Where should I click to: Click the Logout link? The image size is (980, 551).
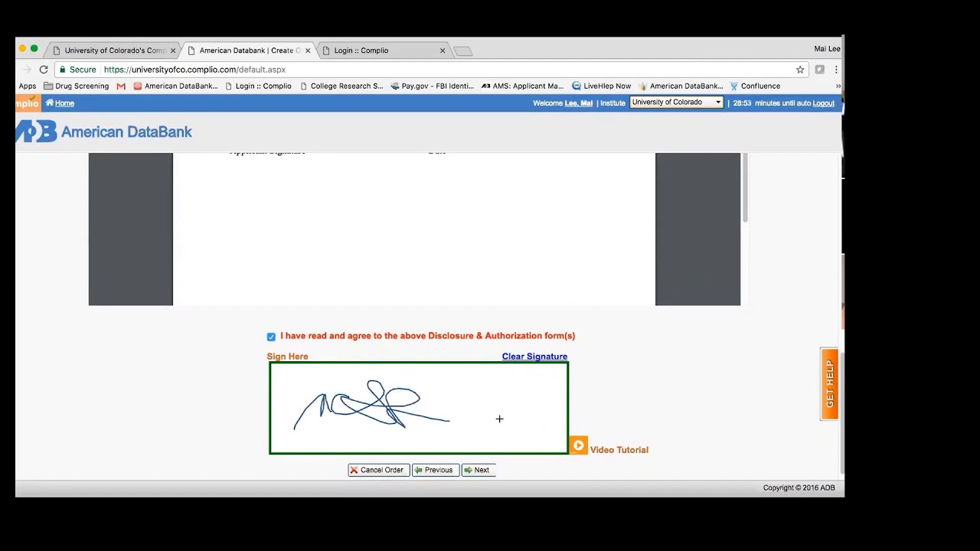tap(824, 103)
